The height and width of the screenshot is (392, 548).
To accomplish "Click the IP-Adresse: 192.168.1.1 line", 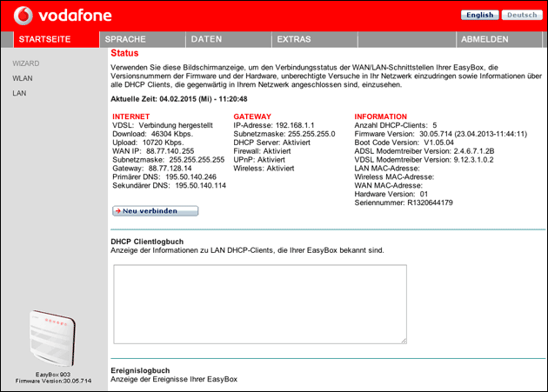I will click(274, 125).
